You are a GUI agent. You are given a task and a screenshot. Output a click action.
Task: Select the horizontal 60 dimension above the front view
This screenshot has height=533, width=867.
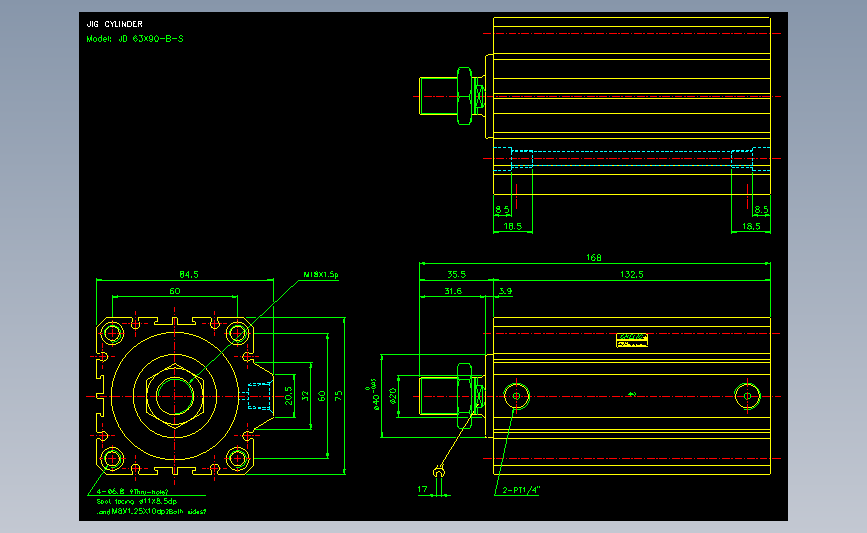click(x=175, y=291)
